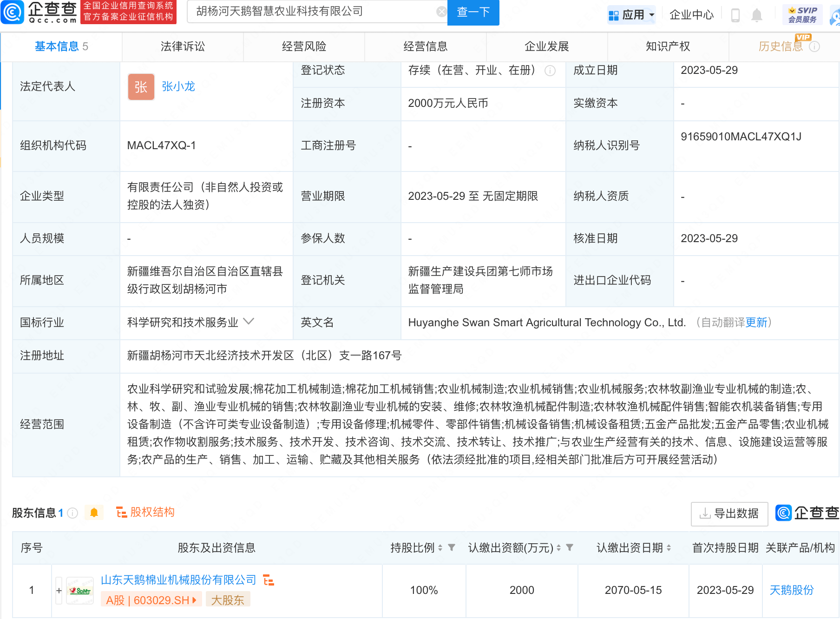Open legal representative 张小龙 profile
The width and height of the screenshot is (840, 619).
pyautogui.click(x=178, y=86)
